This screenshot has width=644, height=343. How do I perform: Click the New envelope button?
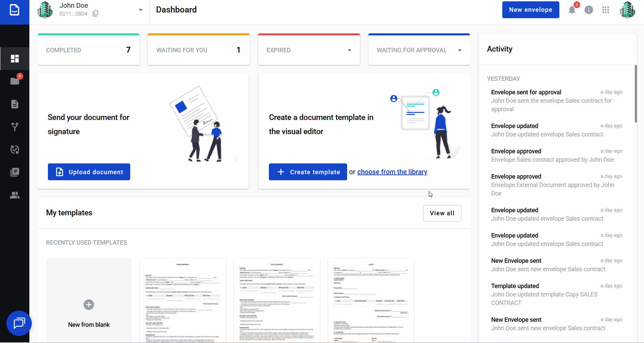530,10
